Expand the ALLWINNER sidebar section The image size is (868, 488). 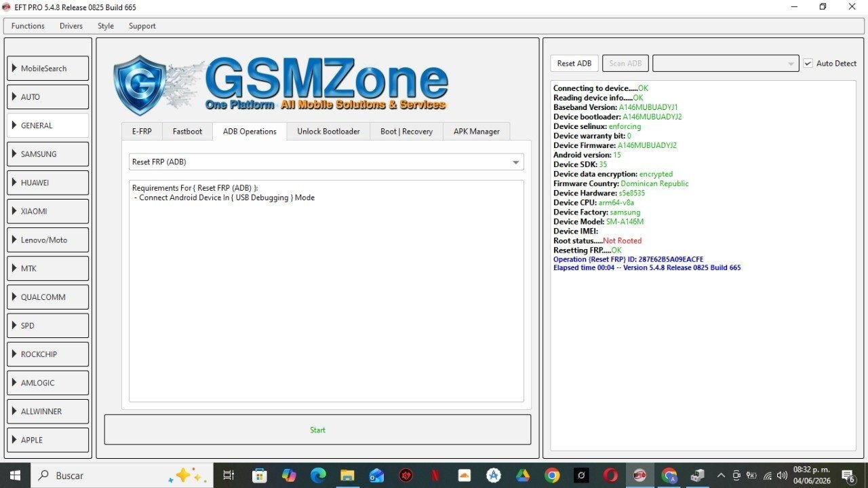point(48,411)
